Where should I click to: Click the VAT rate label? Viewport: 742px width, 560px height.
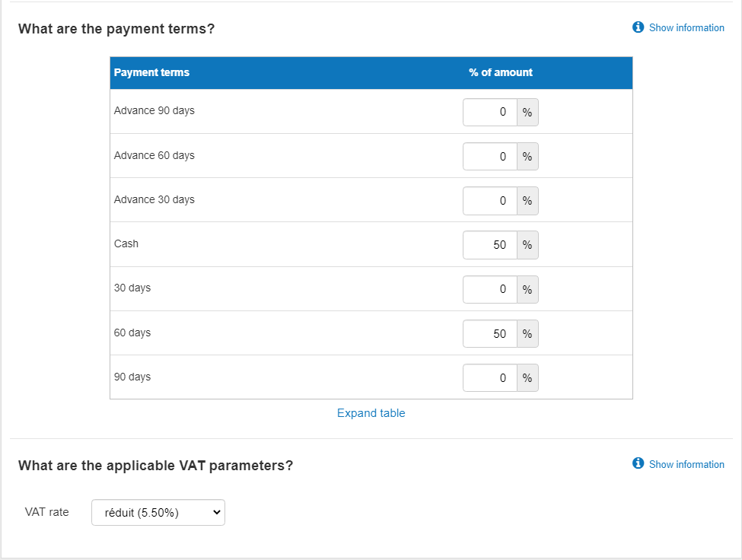click(x=47, y=512)
